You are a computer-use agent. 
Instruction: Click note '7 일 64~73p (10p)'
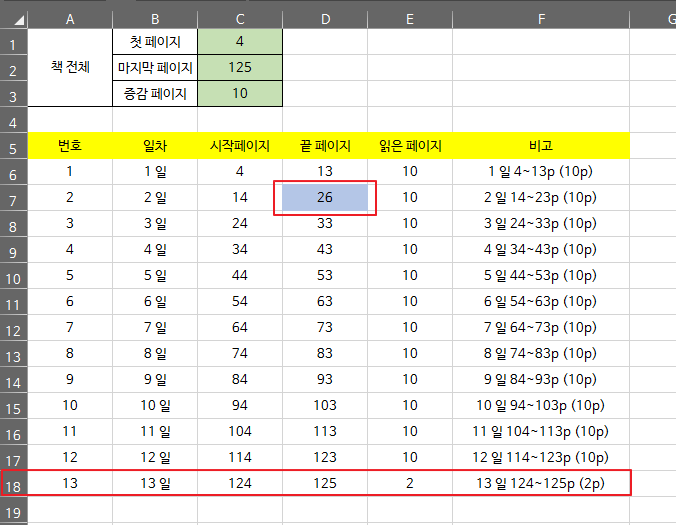pos(541,328)
